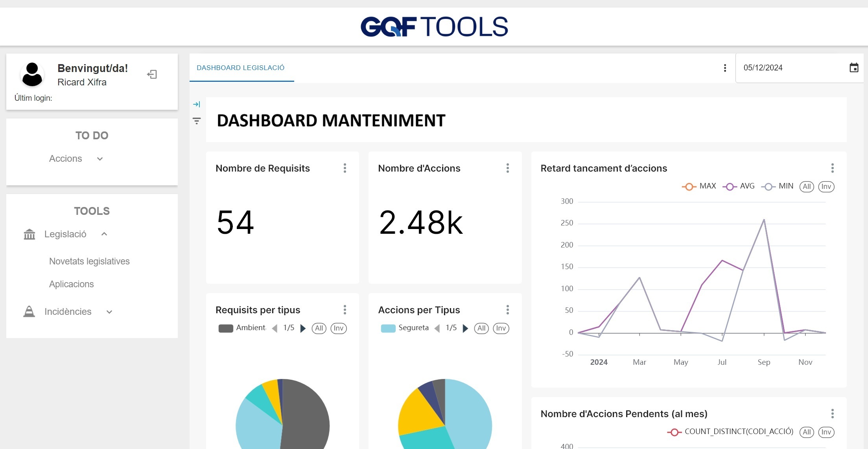Click All in Accions per Tipus legend
868x449 pixels.
pyautogui.click(x=481, y=328)
